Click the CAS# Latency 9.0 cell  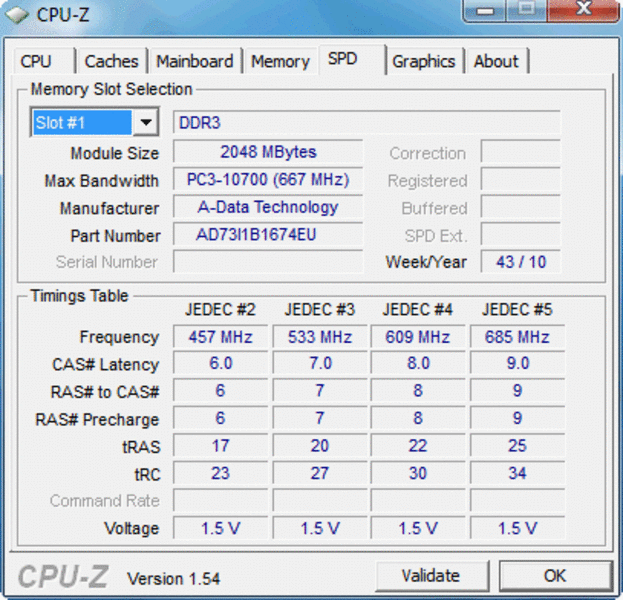517,363
